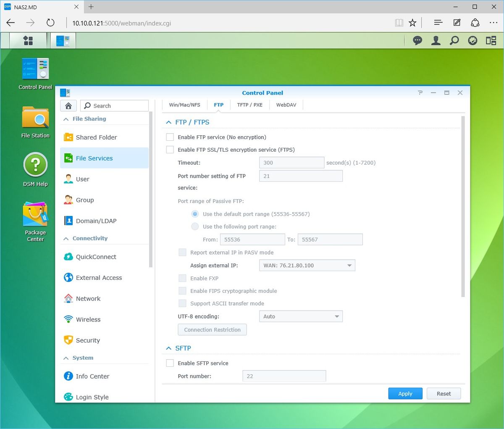Collapse the FTP / FTPS section

point(169,122)
